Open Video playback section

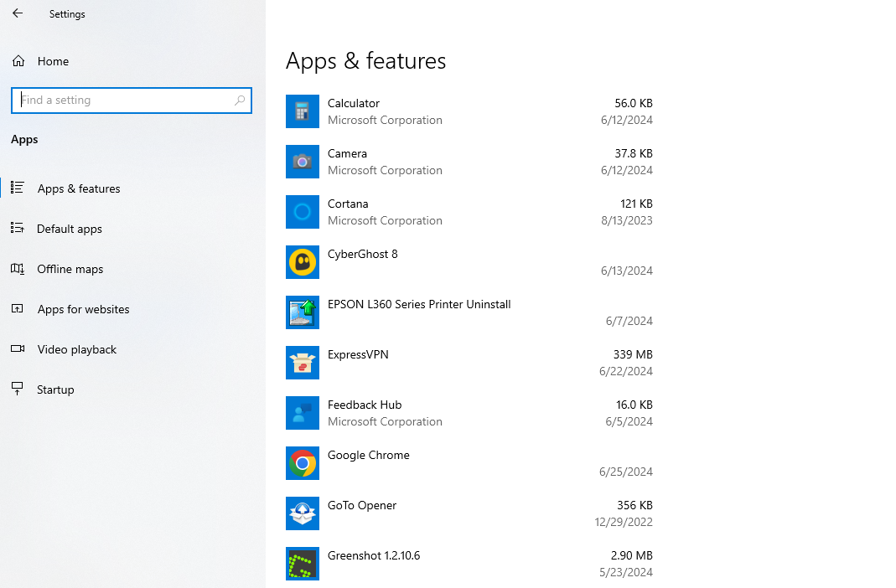pos(77,349)
